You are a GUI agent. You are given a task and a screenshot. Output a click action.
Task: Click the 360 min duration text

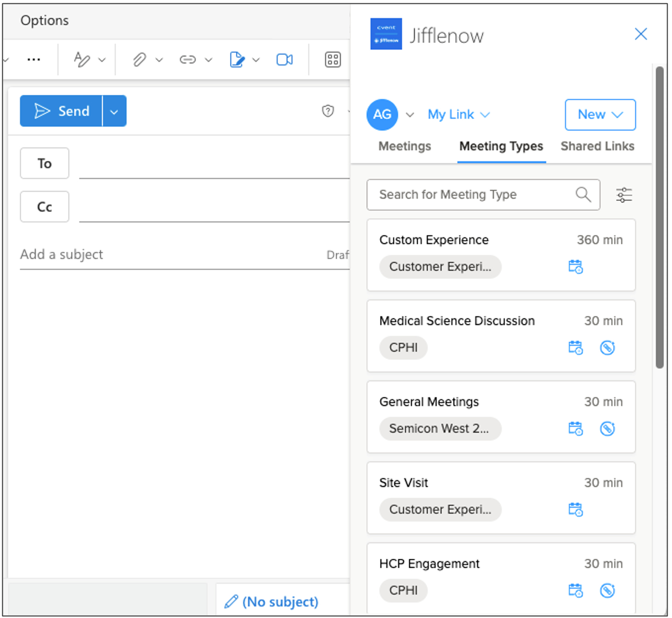pos(600,240)
